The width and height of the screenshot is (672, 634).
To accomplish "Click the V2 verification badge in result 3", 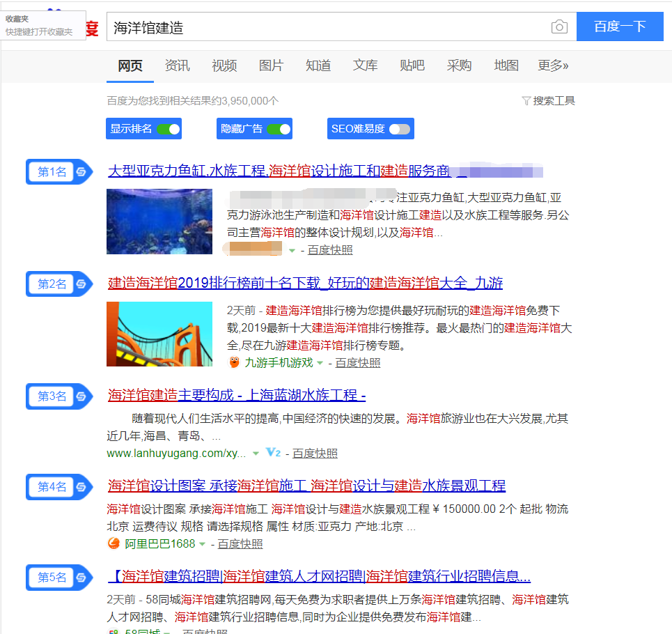I will pos(273,453).
